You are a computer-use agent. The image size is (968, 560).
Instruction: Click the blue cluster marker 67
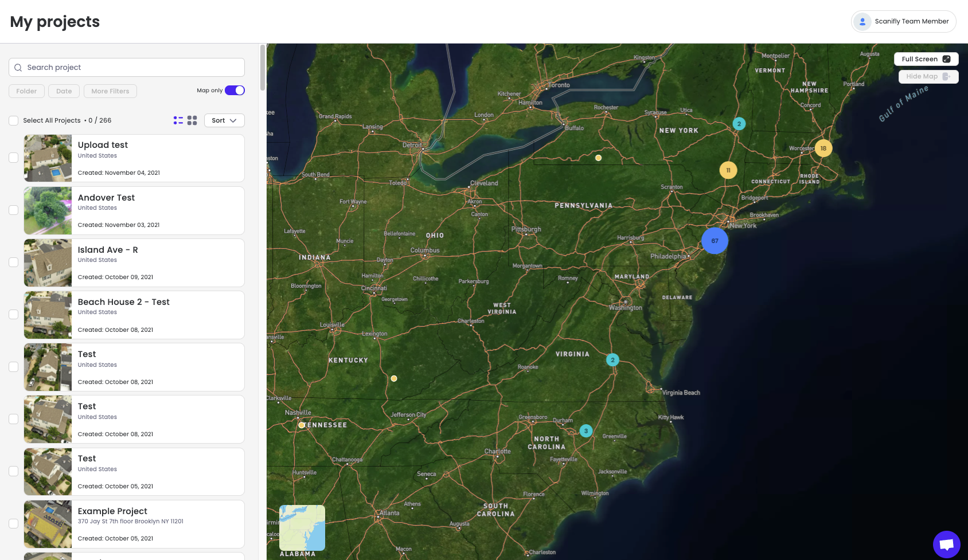[715, 241]
